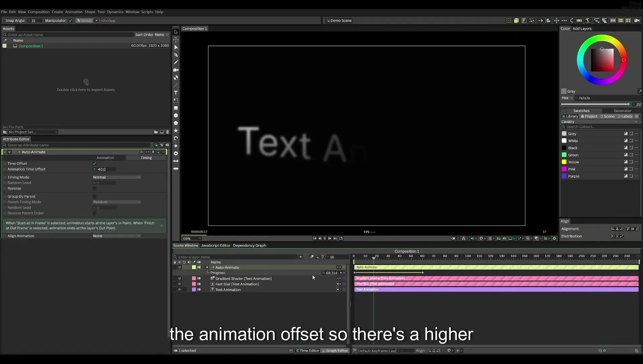The height and width of the screenshot is (364, 643).
Task: Select the Camera tool in the vertical toolbar
Action: coord(176,70)
